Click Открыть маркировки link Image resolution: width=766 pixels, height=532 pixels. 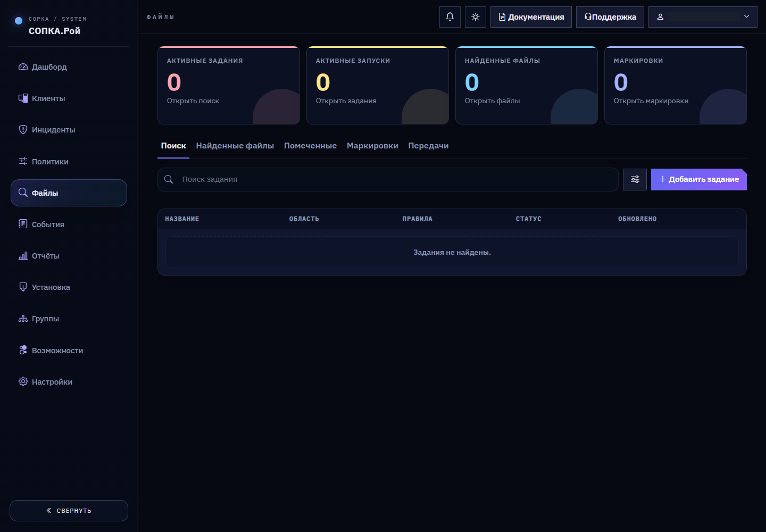(651, 101)
